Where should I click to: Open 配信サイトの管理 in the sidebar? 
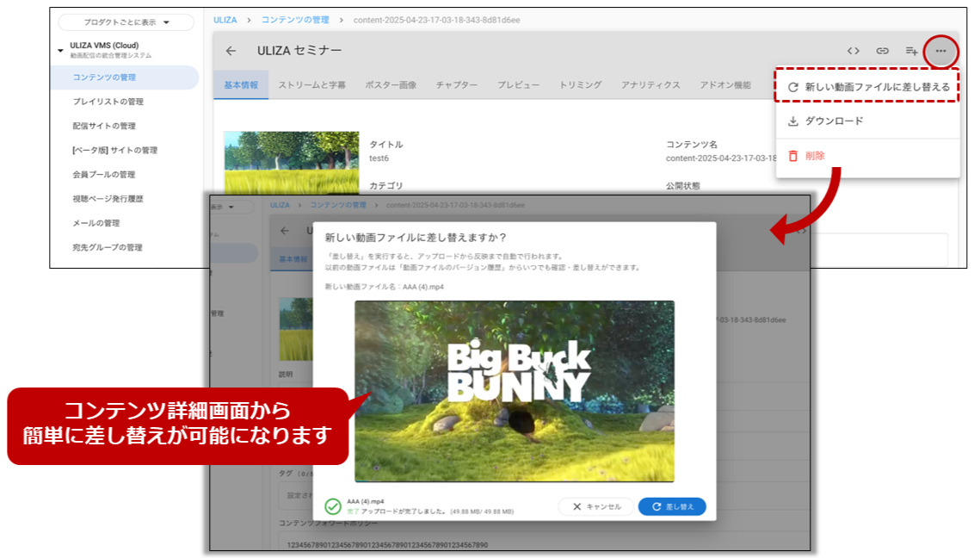104,126
